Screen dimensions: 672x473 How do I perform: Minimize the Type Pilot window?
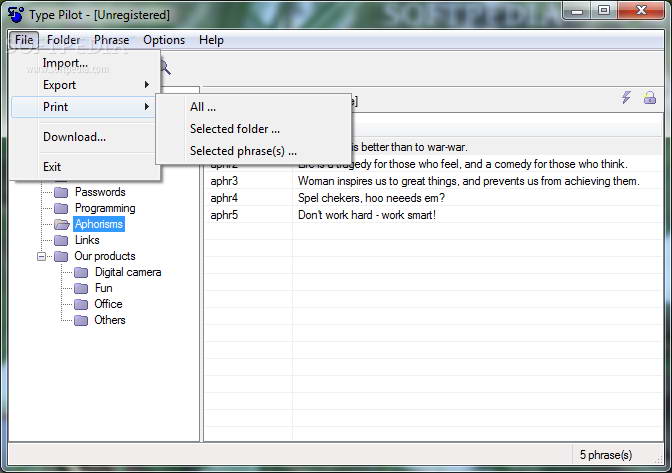click(x=577, y=10)
